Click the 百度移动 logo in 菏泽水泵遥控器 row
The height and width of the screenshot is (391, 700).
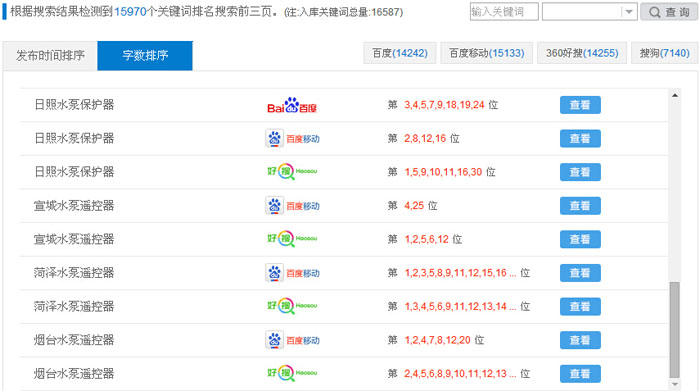[x=292, y=273]
